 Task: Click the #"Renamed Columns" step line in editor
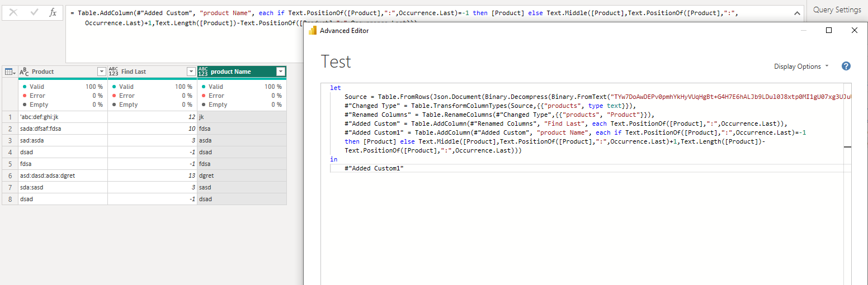click(499, 115)
